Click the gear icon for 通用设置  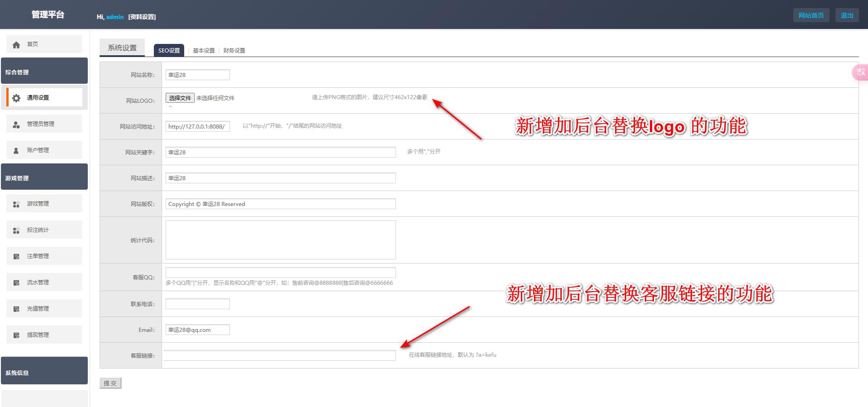coord(16,98)
